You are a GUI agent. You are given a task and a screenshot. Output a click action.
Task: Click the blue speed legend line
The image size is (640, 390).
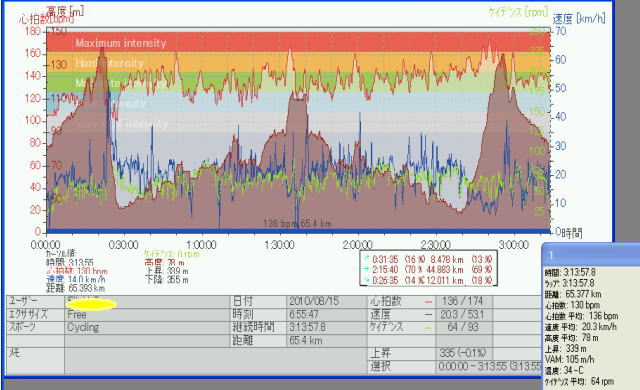coord(428,315)
